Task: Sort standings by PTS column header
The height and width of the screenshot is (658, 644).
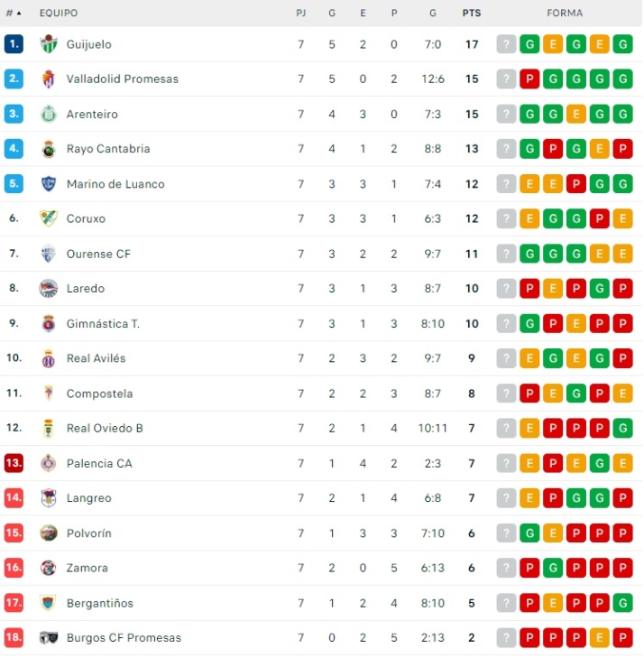Action: coord(471,14)
